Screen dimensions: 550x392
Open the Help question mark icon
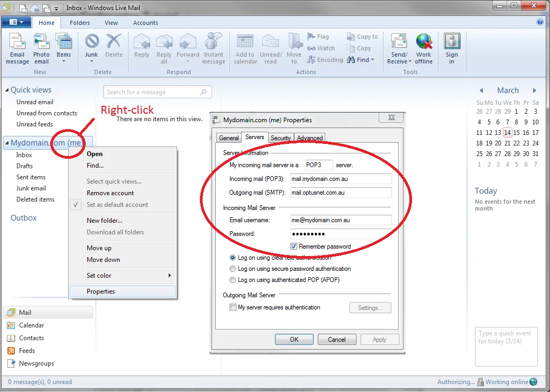[540, 22]
